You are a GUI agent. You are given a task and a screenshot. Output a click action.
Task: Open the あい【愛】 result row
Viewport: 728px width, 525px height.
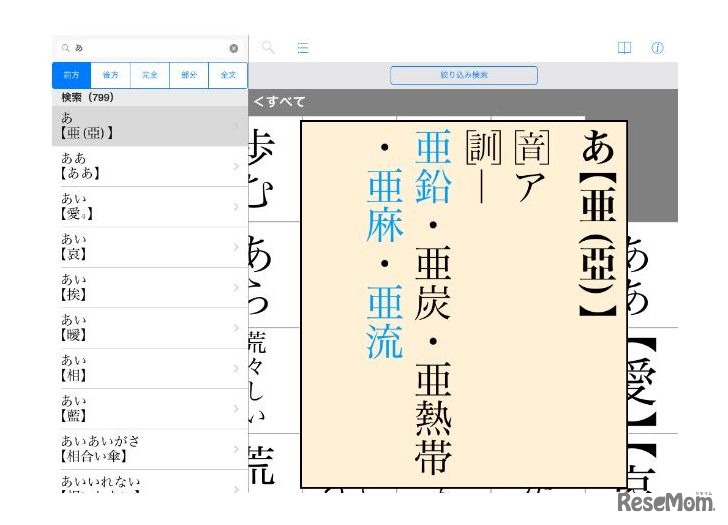[150, 207]
